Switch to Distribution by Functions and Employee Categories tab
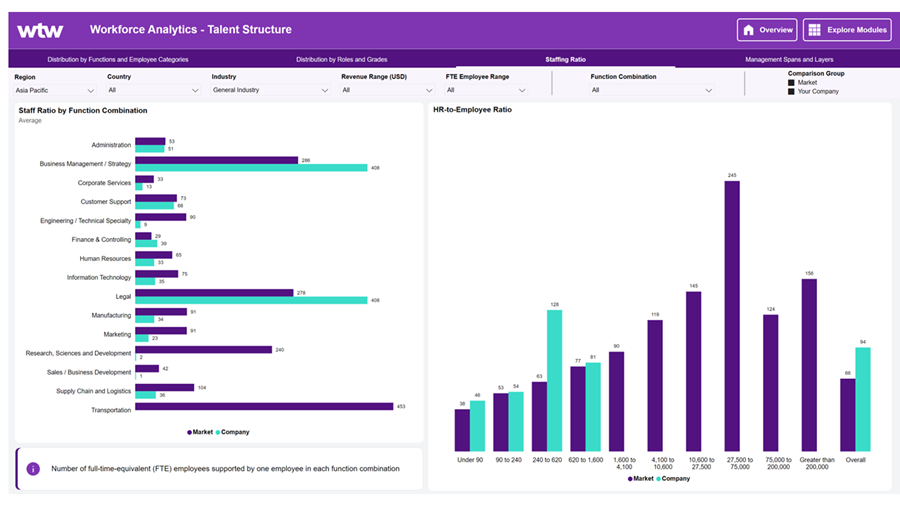Viewport: 900px width, 506px height. click(118, 59)
